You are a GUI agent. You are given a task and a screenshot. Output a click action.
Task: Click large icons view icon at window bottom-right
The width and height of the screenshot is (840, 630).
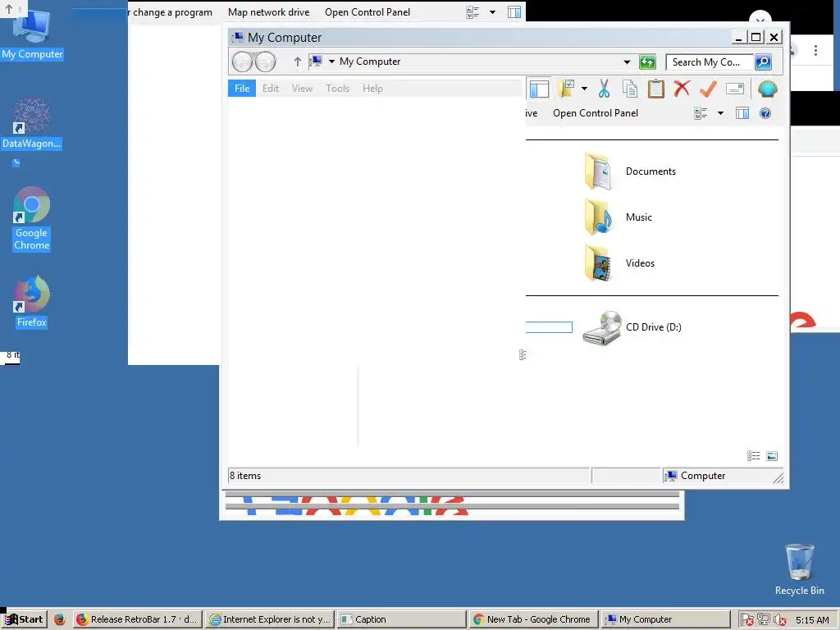(772, 456)
